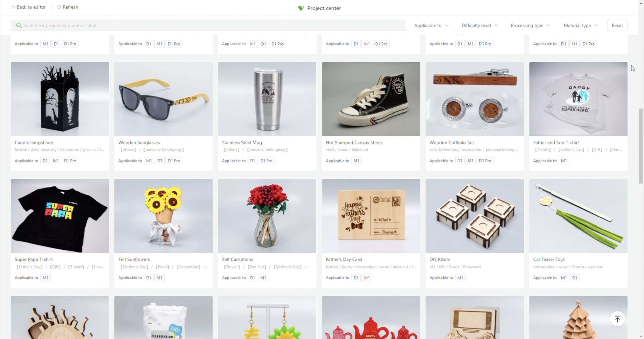This screenshot has width=644, height=339.
Task: Click the scroll-to-top arrow button
Action: 617,319
